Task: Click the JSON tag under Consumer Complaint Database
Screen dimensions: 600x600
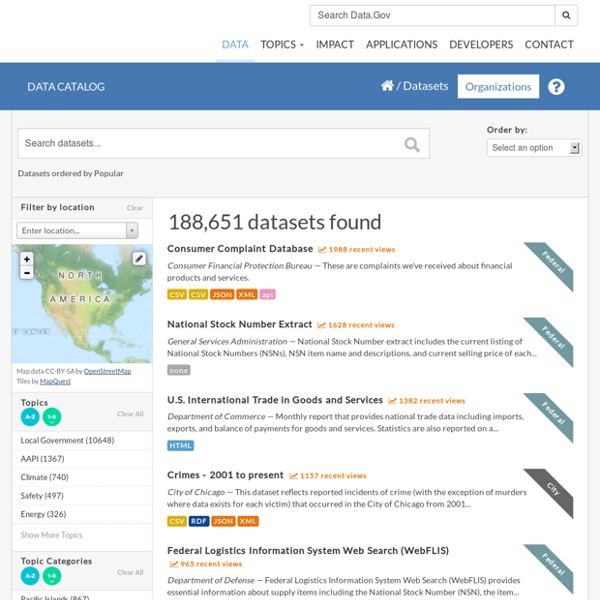Action: tap(222, 295)
